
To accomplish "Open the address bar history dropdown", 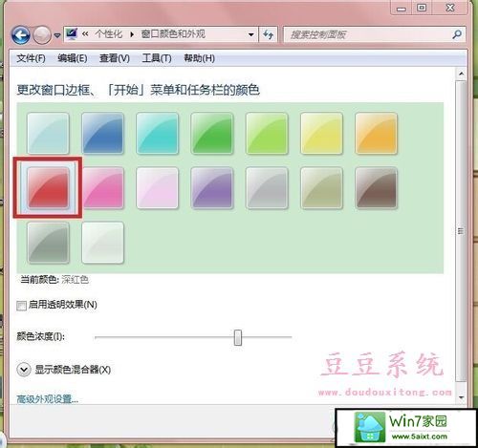I will coord(251,34).
